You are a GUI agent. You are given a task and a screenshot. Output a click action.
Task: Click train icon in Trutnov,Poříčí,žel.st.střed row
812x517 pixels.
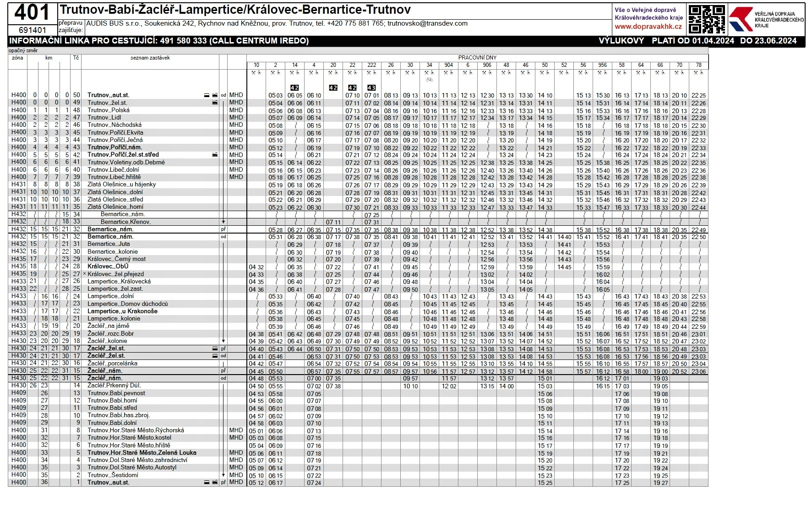point(215,155)
